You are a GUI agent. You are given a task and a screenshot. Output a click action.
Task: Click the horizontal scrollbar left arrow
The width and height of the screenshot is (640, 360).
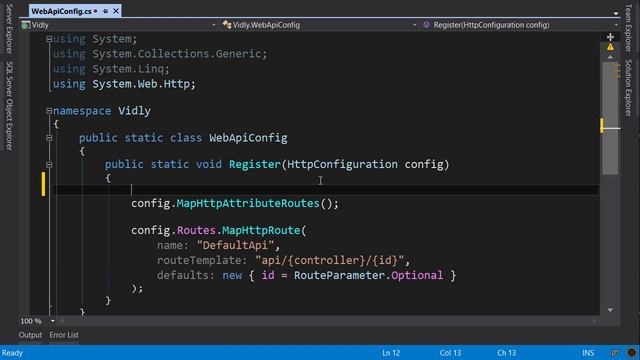click(62, 321)
